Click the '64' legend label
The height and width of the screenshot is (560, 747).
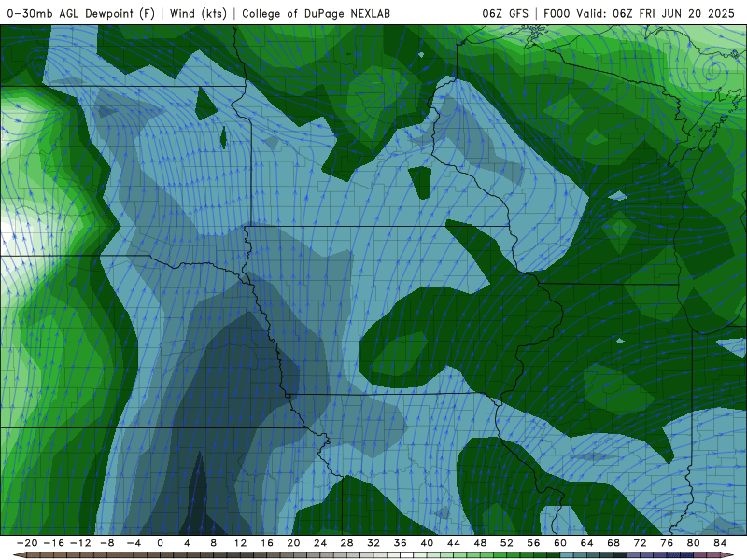coord(587,543)
